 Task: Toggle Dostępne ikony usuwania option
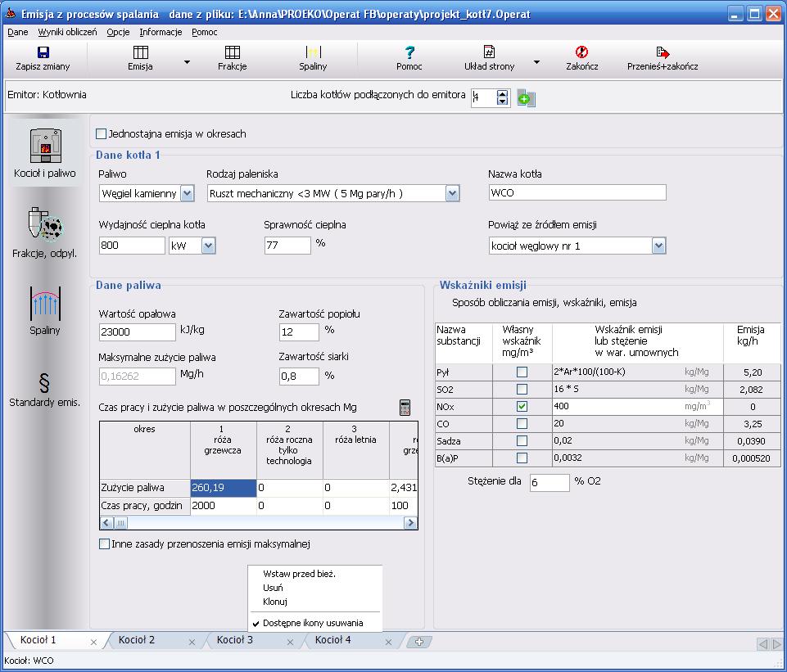coord(313,623)
